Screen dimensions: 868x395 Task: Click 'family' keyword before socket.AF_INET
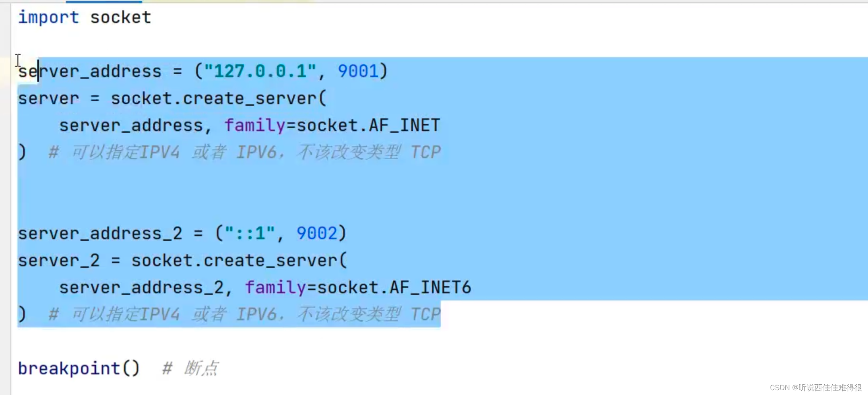click(x=255, y=126)
